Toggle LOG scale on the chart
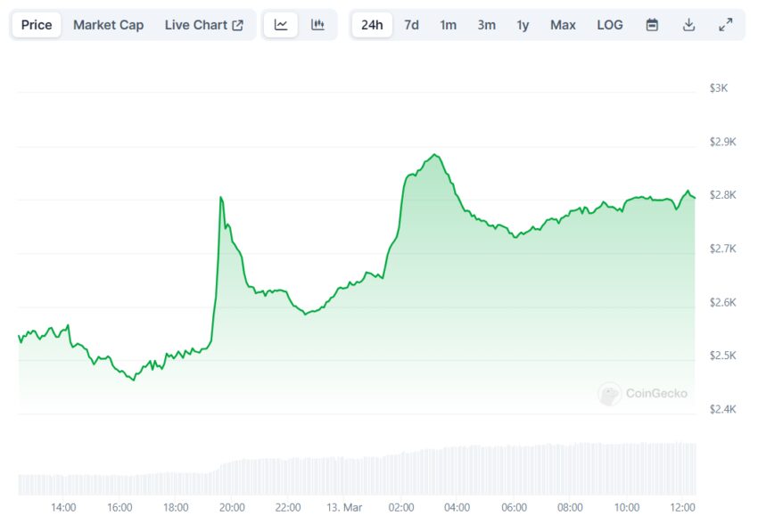This screenshot has height=532, width=758. [x=610, y=25]
